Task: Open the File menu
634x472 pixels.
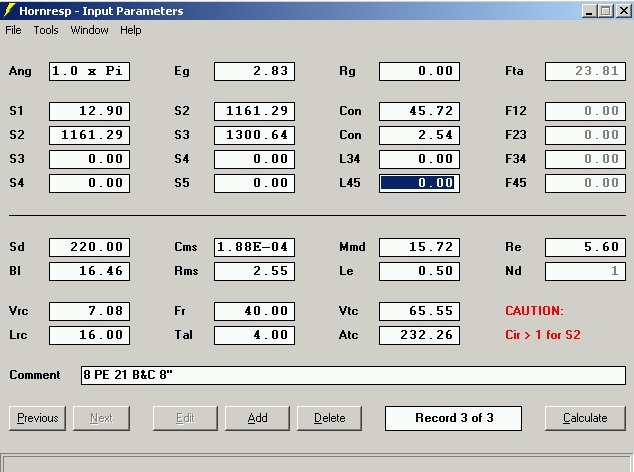Action: coord(13,30)
